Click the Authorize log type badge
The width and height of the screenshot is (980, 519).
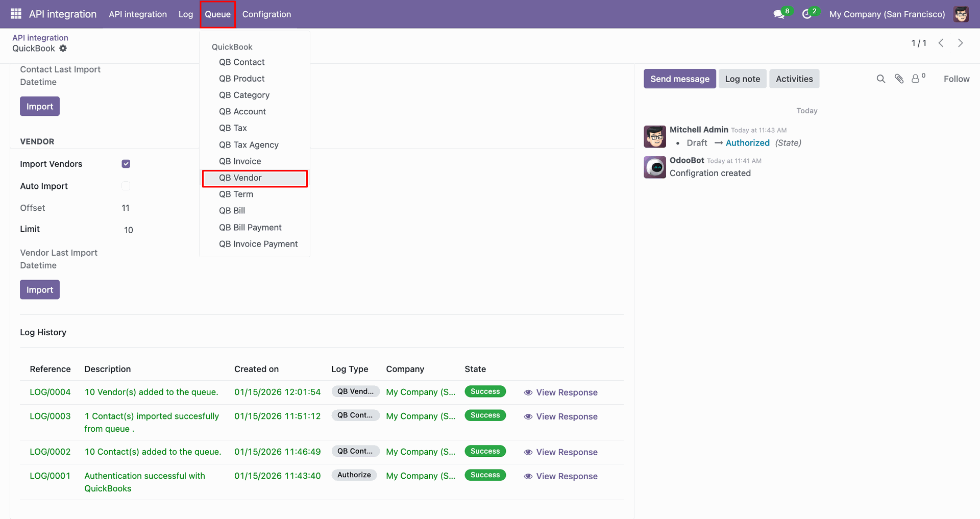click(354, 475)
